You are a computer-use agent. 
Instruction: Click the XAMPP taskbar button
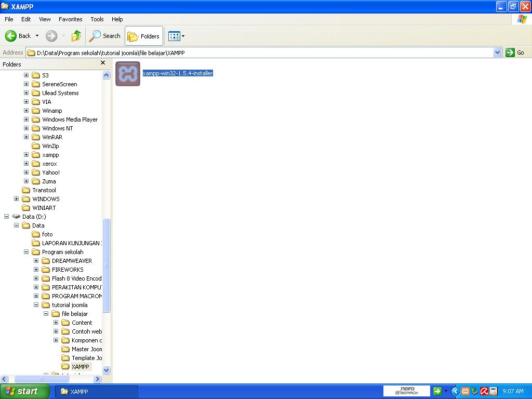coord(96,392)
